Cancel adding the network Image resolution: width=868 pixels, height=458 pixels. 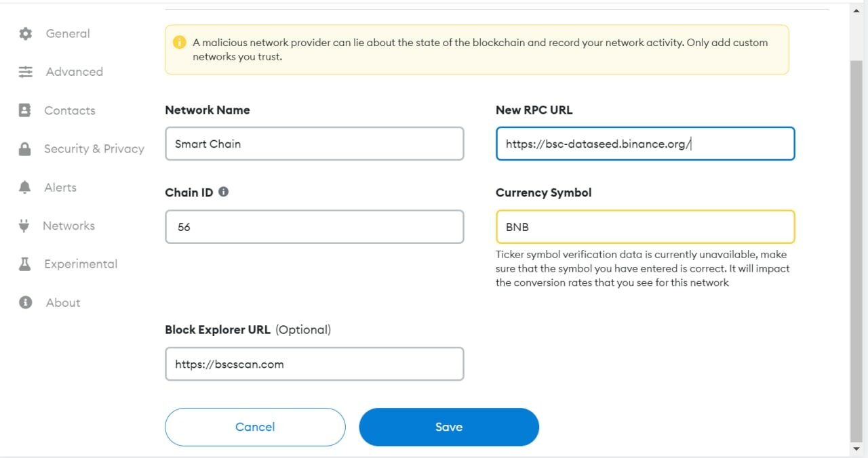(x=255, y=427)
